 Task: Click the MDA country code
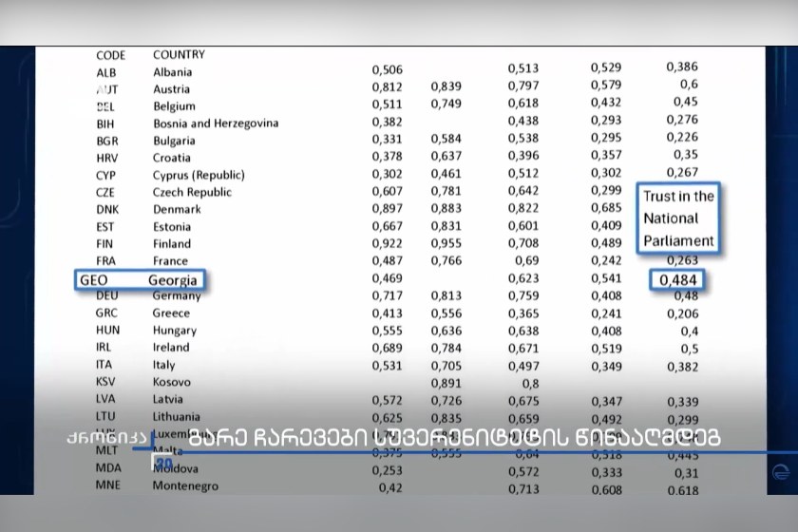pyautogui.click(x=108, y=467)
